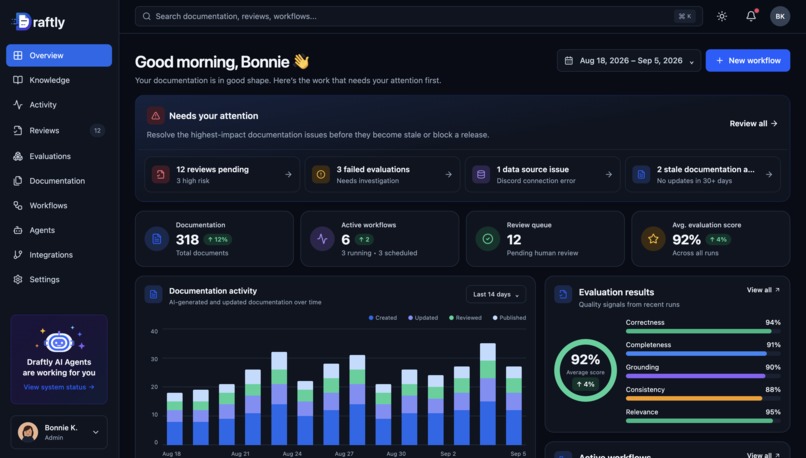Open the Overview page

[x=59, y=56]
